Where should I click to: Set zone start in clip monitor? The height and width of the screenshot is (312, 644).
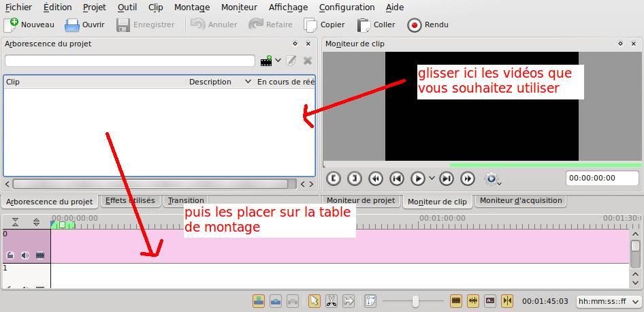tap(334, 178)
